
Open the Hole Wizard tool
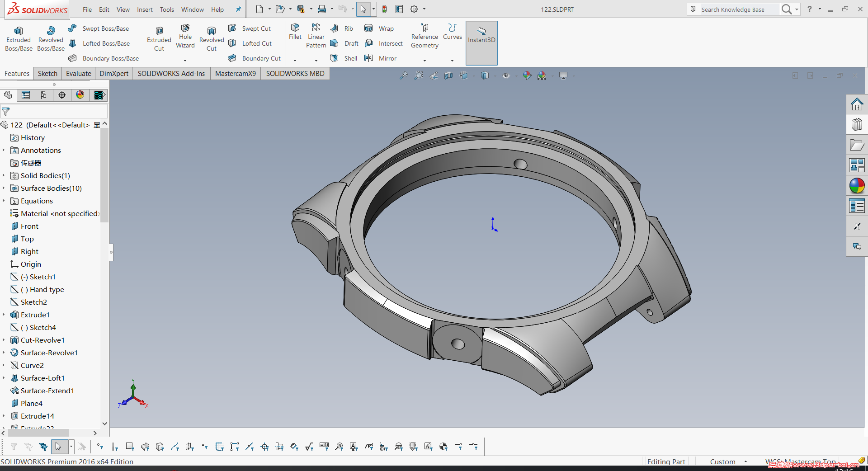185,36
